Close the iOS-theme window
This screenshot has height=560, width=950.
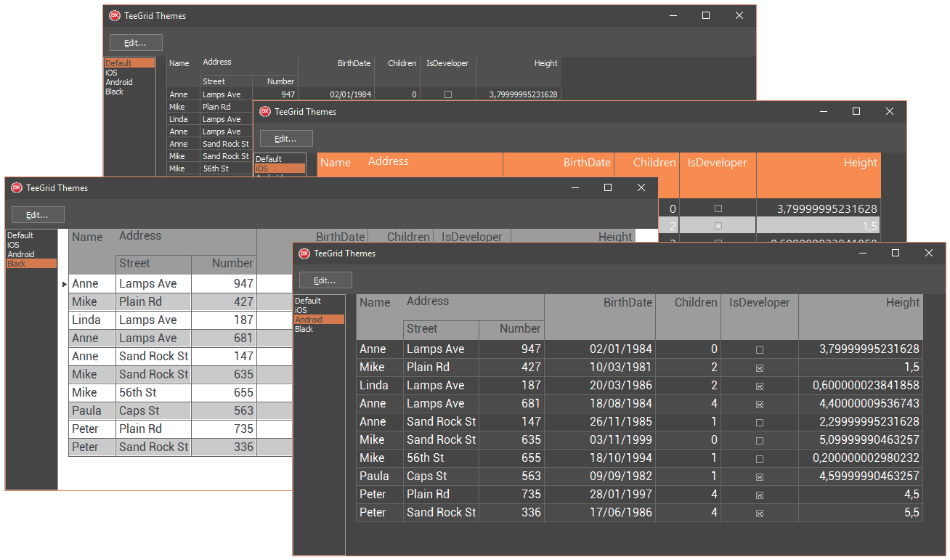pos(890,111)
